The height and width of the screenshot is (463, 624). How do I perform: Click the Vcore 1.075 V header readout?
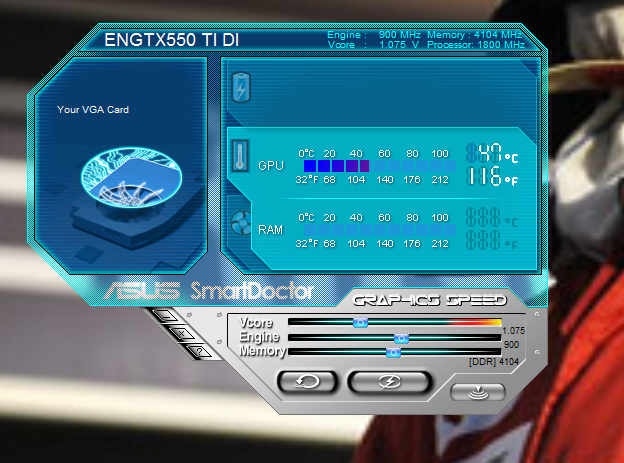(373, 45)
